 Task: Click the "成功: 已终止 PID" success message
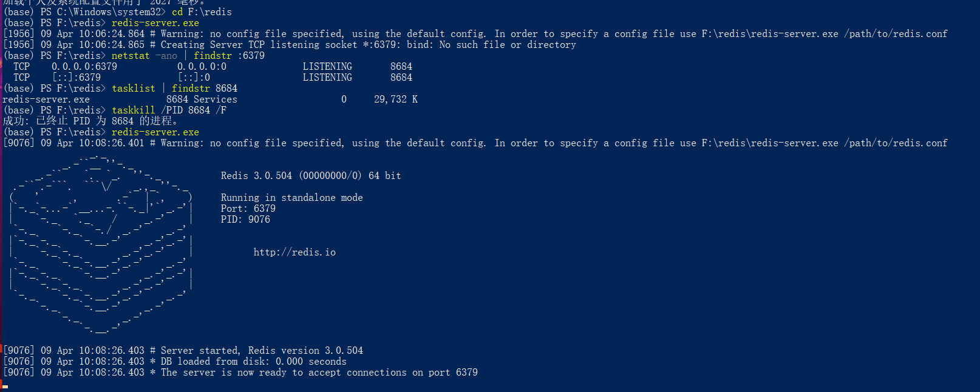pos(90,121)
